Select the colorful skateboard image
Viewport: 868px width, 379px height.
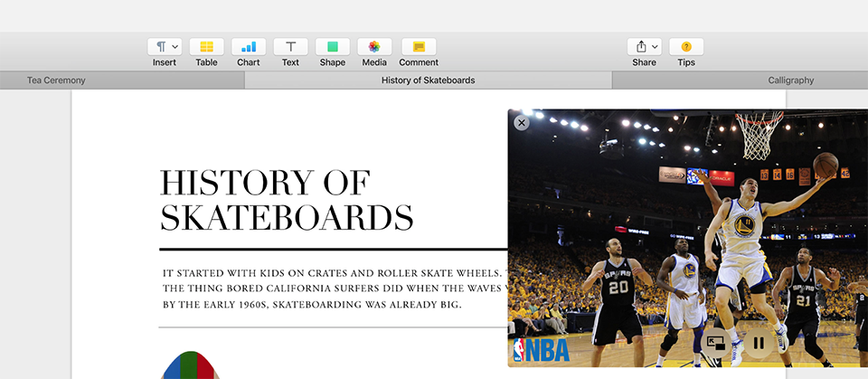[x=190, y=365]
